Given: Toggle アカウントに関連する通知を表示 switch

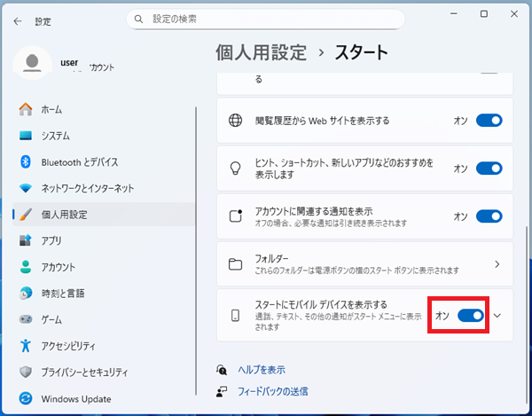Looking at the screenshot, I should coord(489,216).
